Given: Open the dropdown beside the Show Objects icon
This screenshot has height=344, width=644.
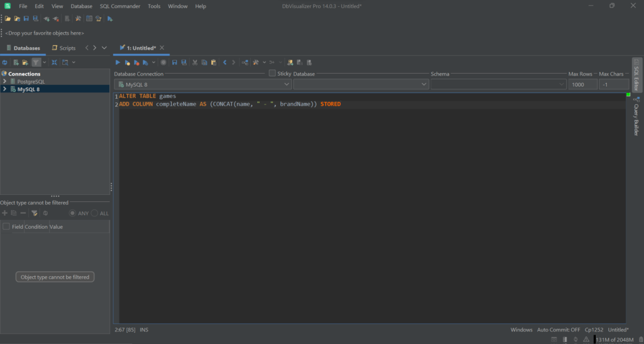Looking at the screenshot, I should click(74, 62).
